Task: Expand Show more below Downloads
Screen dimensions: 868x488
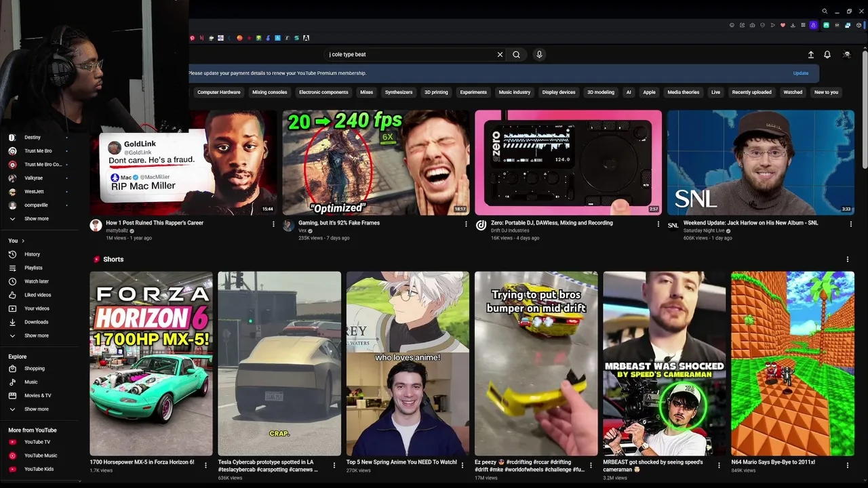Action: tap(36, 335)
